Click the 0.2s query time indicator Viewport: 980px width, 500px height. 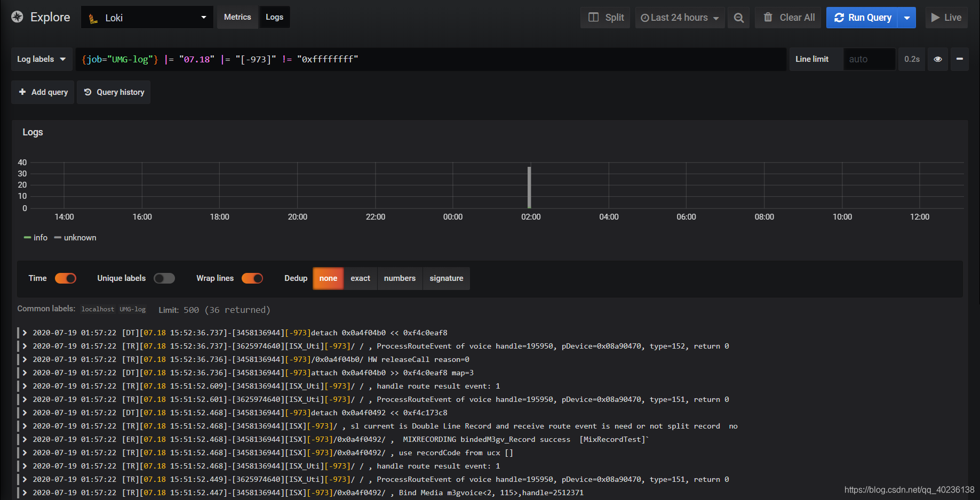[x=912, y=59]
